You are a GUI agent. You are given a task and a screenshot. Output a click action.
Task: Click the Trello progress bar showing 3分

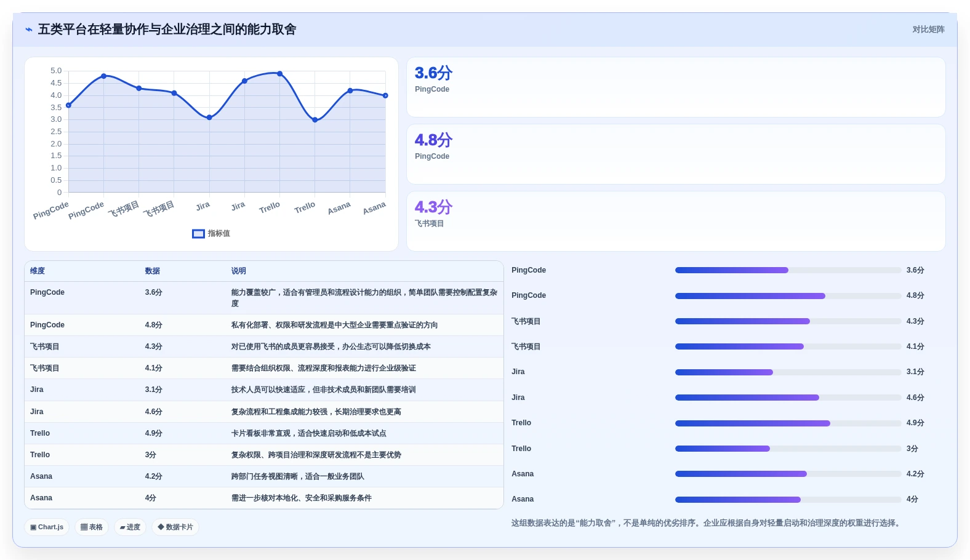coord(788,449)
